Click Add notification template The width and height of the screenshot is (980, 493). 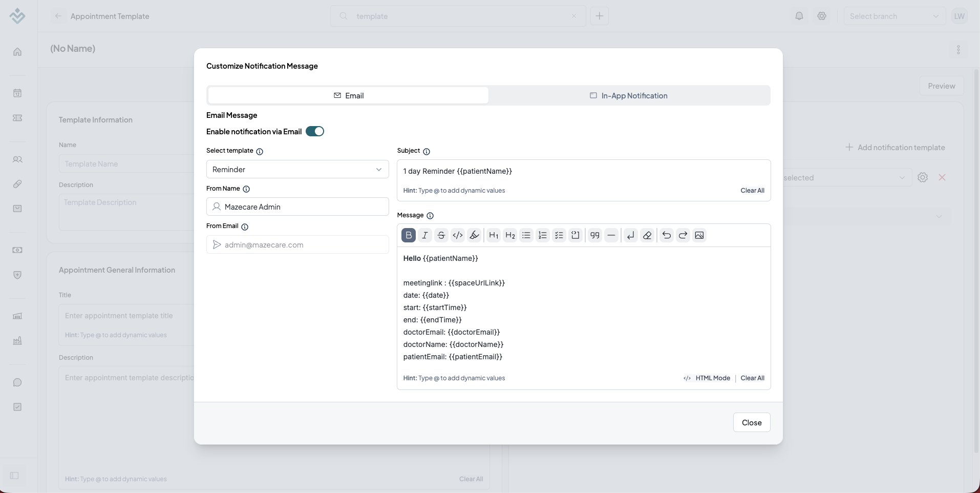(x=895, y=147)
